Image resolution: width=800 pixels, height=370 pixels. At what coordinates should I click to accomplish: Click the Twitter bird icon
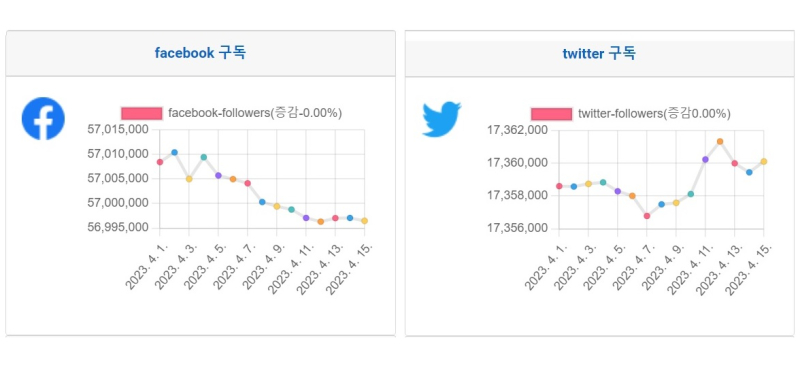click(441, 119)
